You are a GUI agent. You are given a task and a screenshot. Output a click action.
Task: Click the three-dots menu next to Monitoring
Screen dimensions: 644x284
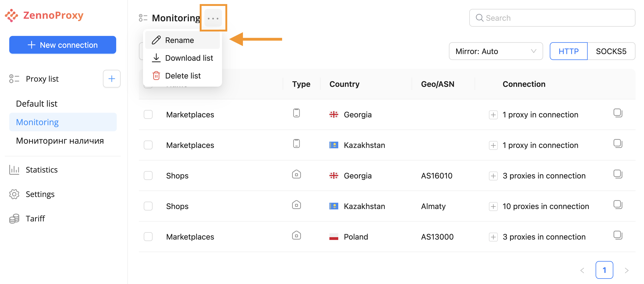point(213,18)
